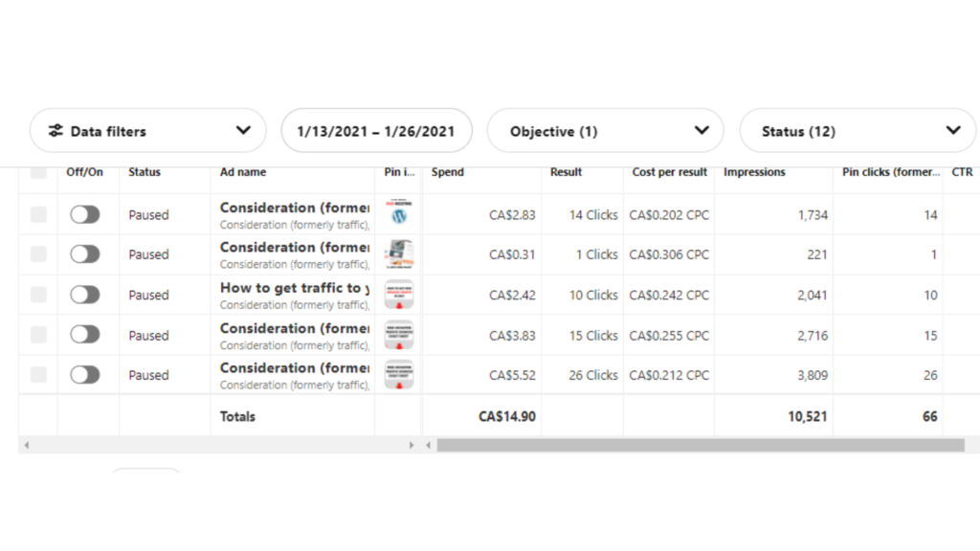Sort by Cost per result column header
The image size is (980, 551).
coord(669,172)
